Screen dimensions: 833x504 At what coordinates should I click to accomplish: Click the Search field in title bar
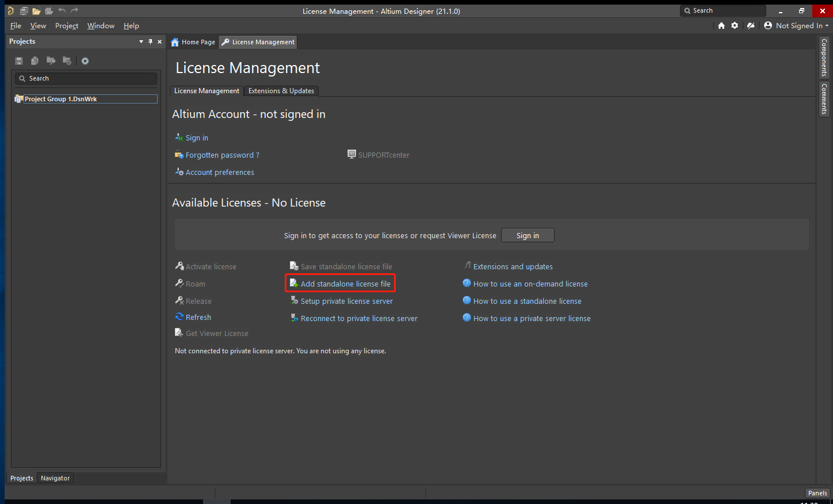click(723, 10)
